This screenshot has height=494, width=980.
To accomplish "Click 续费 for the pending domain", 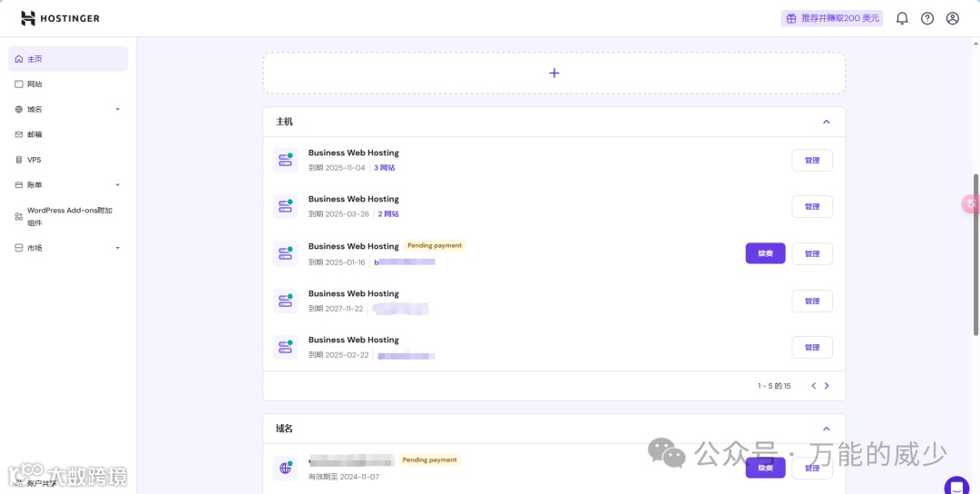I will [765, 468].
